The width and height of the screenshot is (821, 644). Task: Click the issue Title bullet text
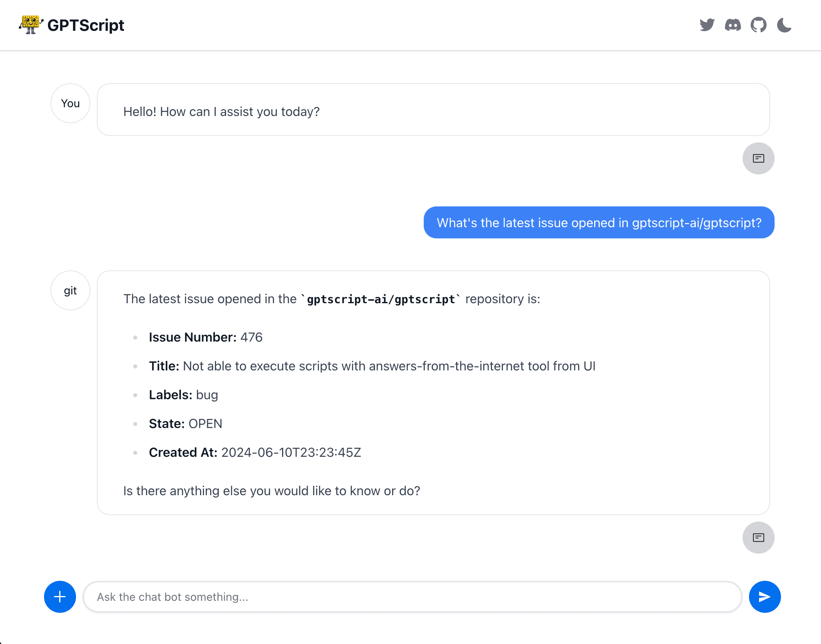point(372,366)
